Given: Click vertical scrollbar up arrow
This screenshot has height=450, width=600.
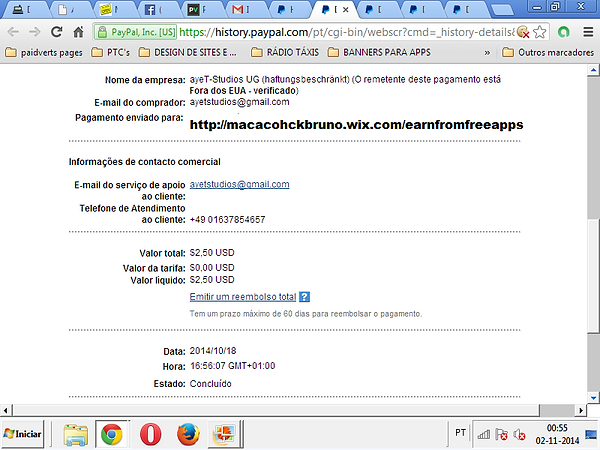Looking at the screenshot, I should 593,70.
